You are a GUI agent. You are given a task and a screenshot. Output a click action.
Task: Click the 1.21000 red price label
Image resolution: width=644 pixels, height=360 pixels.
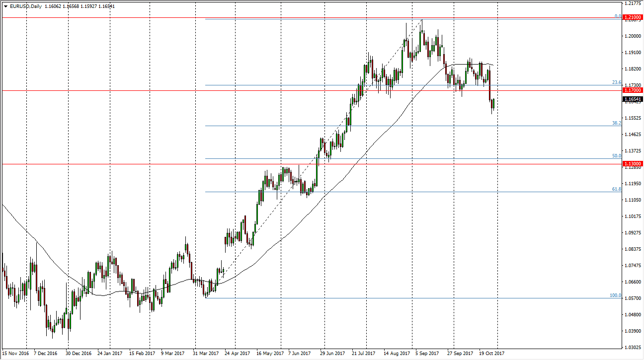632,17
